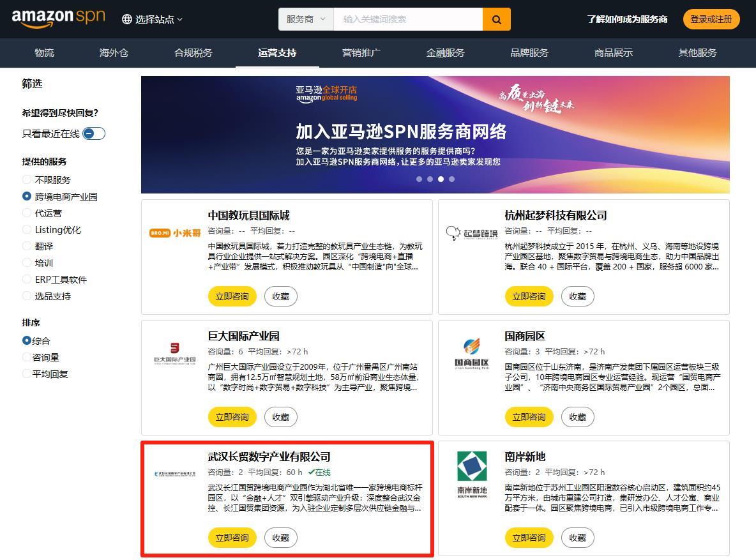This screenshot has width=756, height=560.
Task: Click the orange search magnifier icon
Action: click(x=496, y=19)
